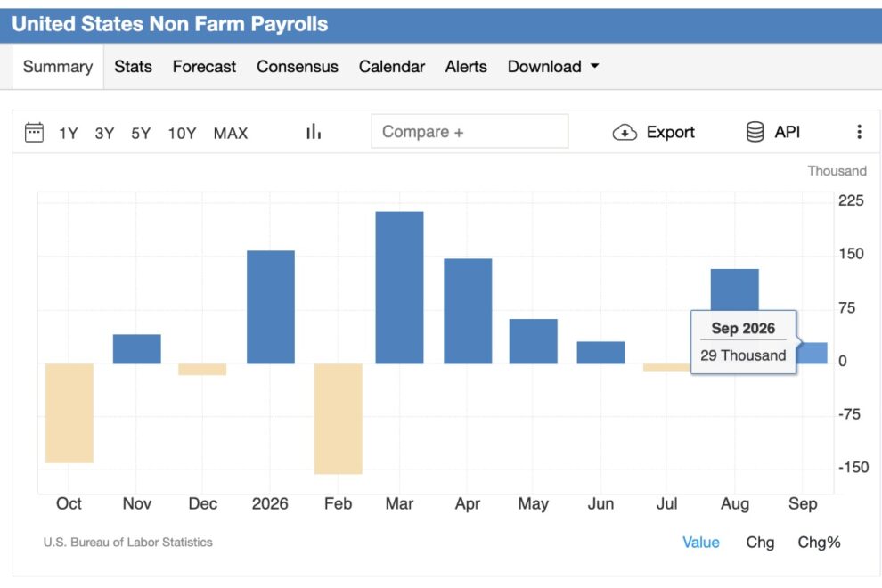
Task: Choose the 5Y time range
Action: click(x=141, y=133)
